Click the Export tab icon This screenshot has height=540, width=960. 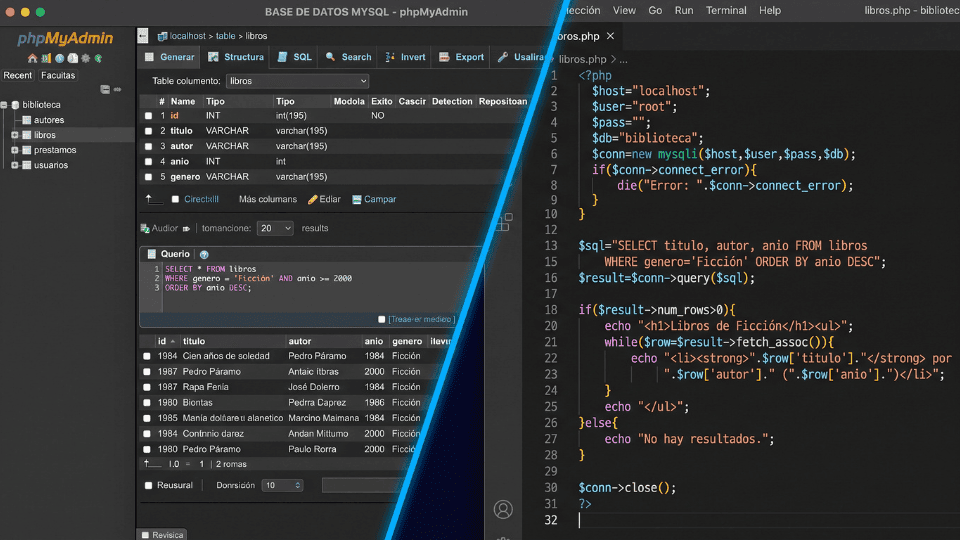(x=444, y=57)
